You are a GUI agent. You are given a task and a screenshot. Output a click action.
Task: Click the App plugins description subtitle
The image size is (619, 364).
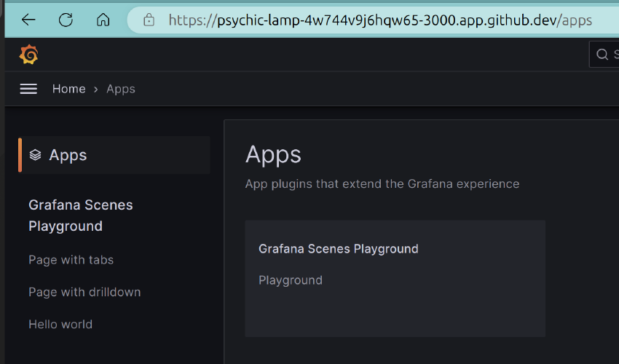point(382,183)
